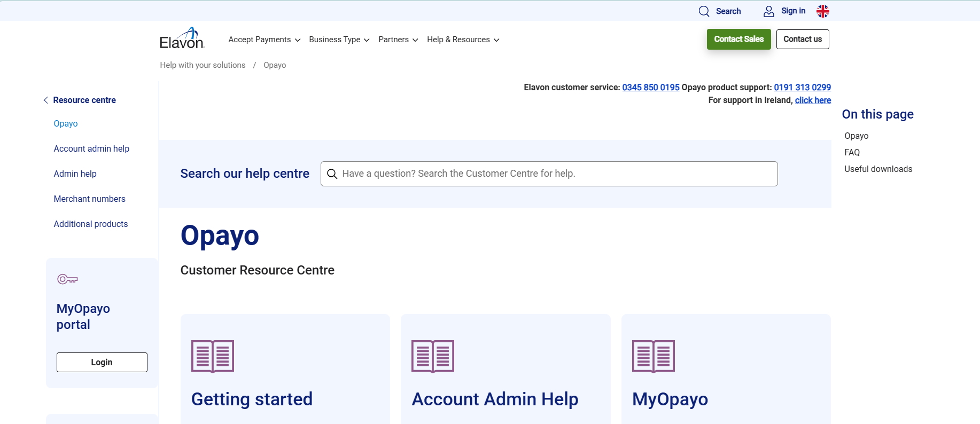Select Opayo in the left sidebar
Screen dimensions: 980x424
(x=66, y=124)
